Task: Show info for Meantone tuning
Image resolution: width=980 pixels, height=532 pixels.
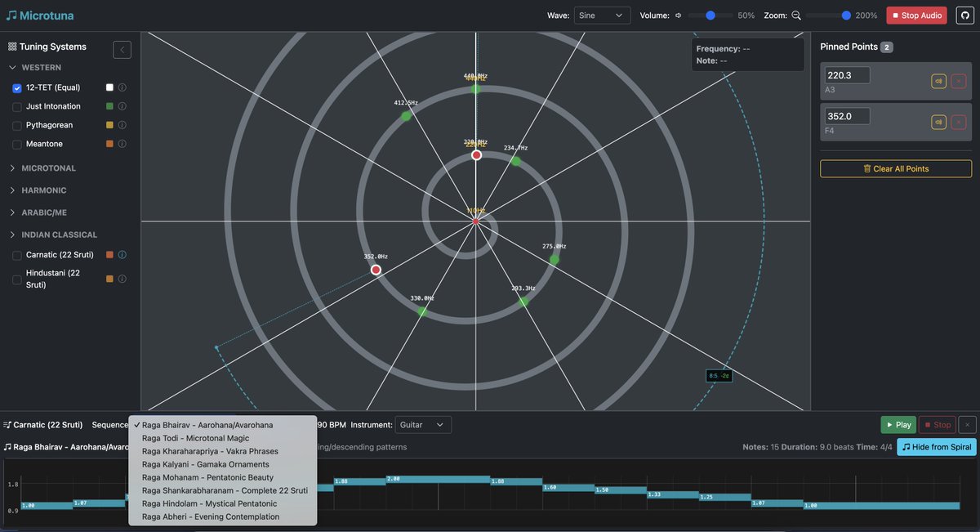Action: pyautogui.click(x=122, y=144)
